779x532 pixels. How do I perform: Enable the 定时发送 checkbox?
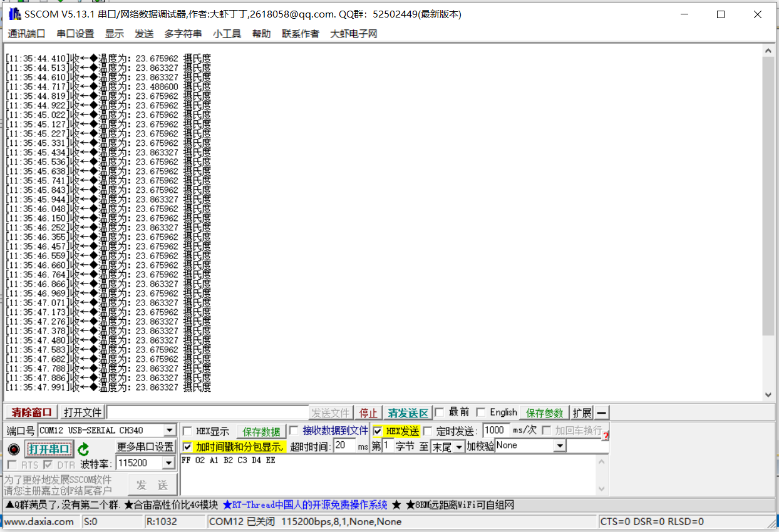click(x=428, y=431)
